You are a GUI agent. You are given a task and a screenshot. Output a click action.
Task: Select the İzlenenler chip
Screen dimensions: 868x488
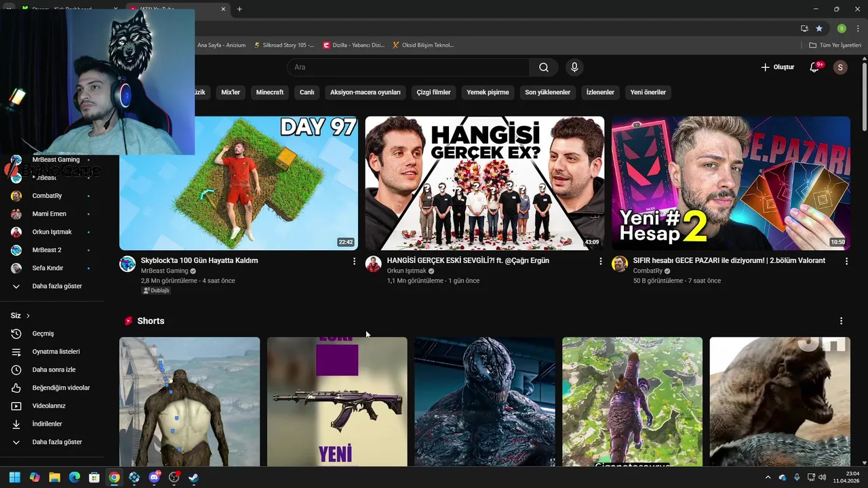600,92
